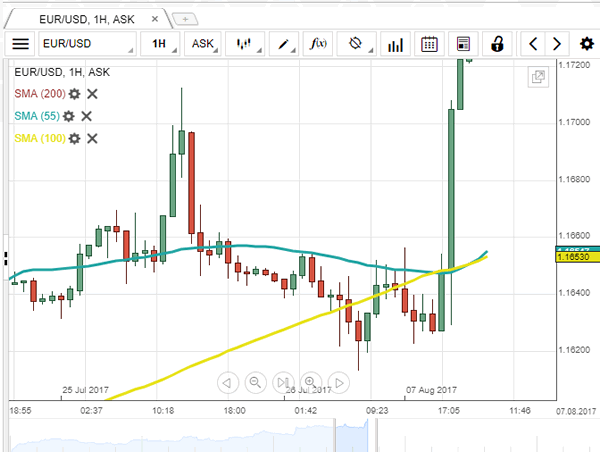Close the EUR/USD, 1H, ASK tab
Screen dimensions: 600x452
coord(155,19)
